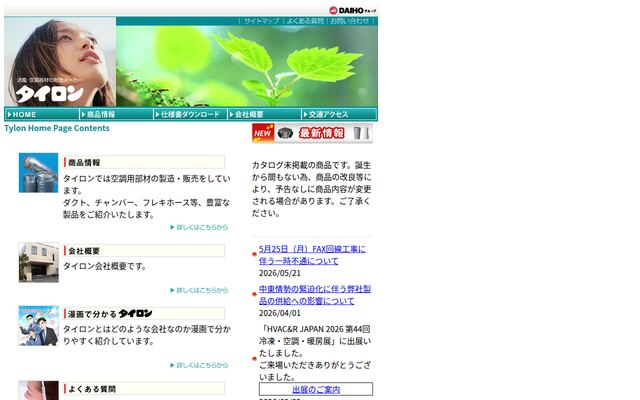The image size is (640, 400).
Task: Click the date 2026/05/21
Action: coord(280,273)
